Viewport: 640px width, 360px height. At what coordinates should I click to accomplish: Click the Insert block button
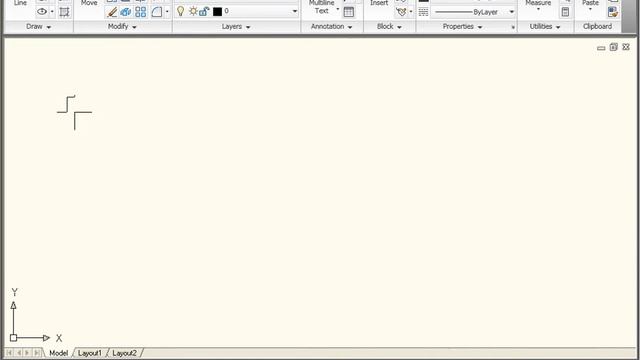379,3
